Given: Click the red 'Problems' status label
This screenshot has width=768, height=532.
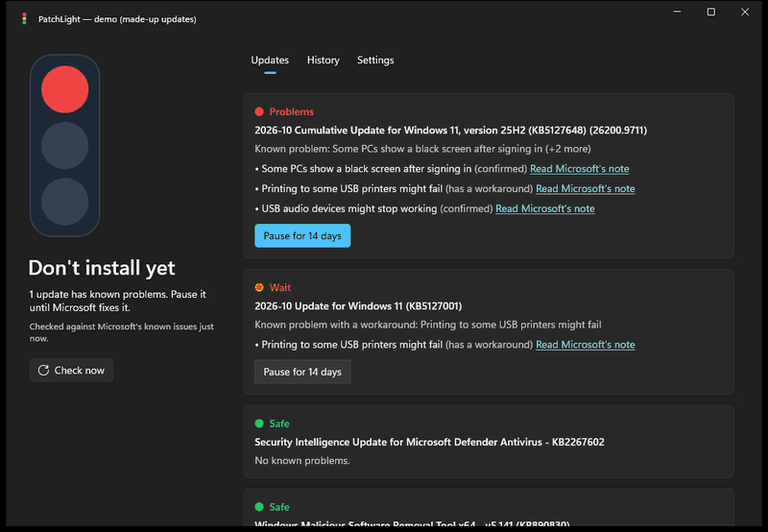Looking at the screenshot, I should pyautogui.click(x=292, y=111).
